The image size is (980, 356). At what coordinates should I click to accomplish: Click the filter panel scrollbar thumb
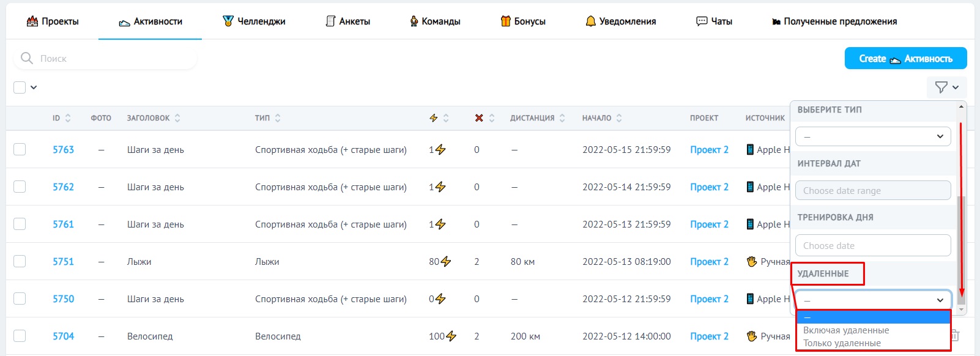[961, 250]
